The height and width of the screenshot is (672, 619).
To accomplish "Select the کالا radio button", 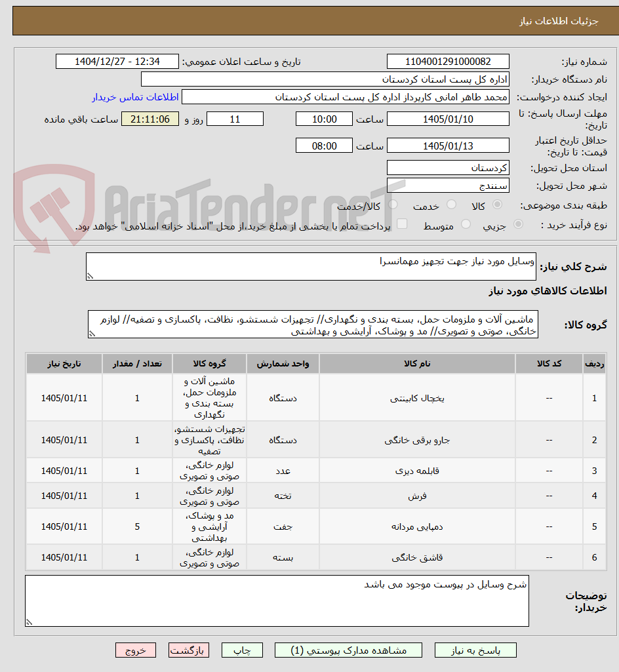I will tap(497, 205).
